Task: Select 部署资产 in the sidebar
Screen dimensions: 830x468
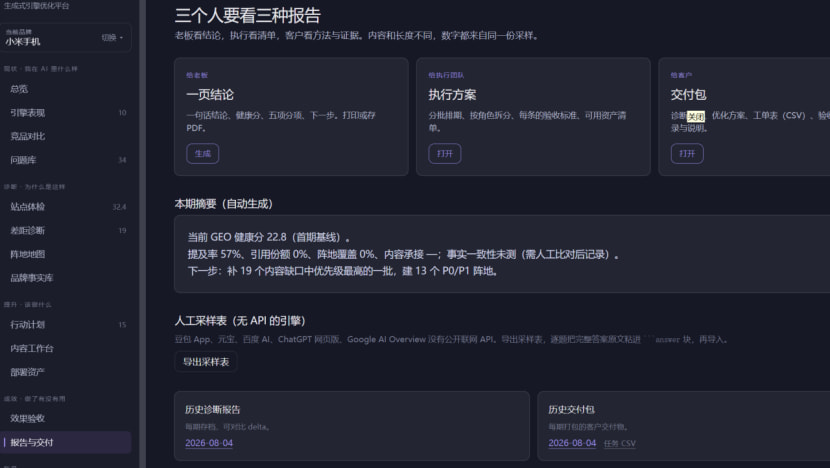Action: 66,372
